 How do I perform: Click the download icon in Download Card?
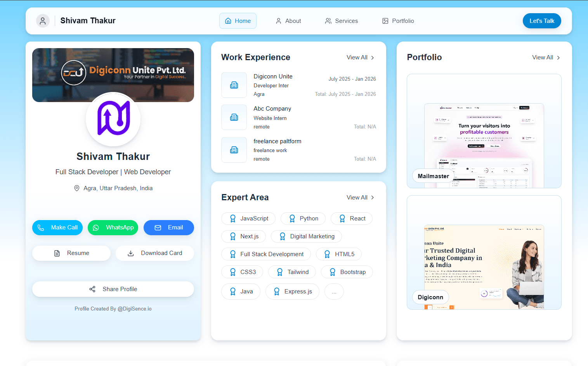131,253
